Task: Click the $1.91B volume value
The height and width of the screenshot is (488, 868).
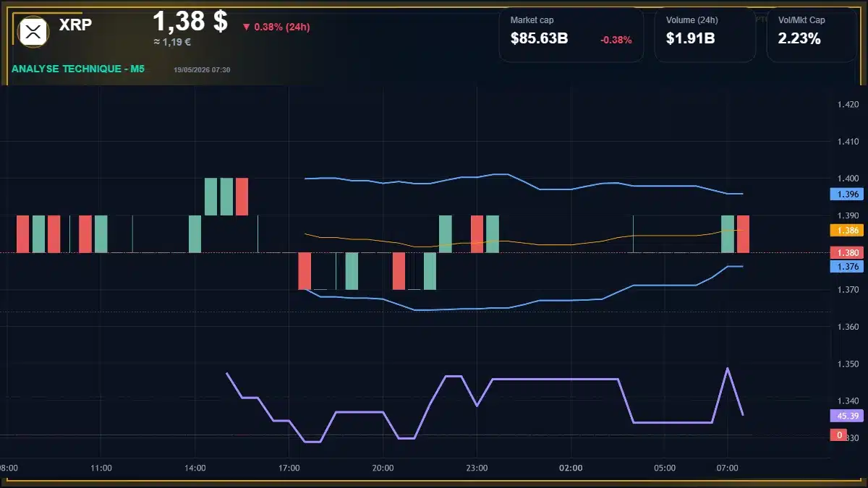Action: [690, 39]
